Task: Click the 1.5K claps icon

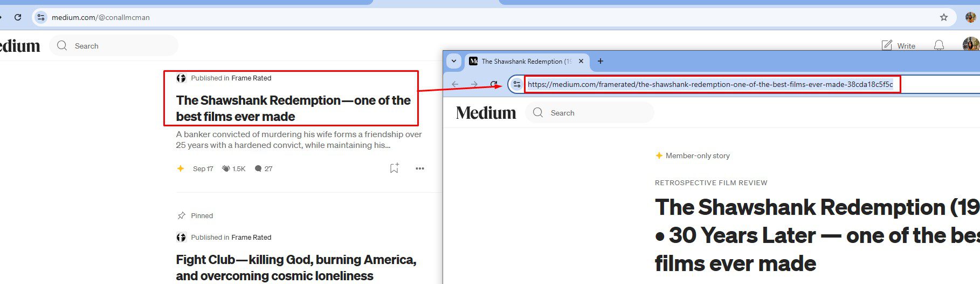Action: point(226,168)
